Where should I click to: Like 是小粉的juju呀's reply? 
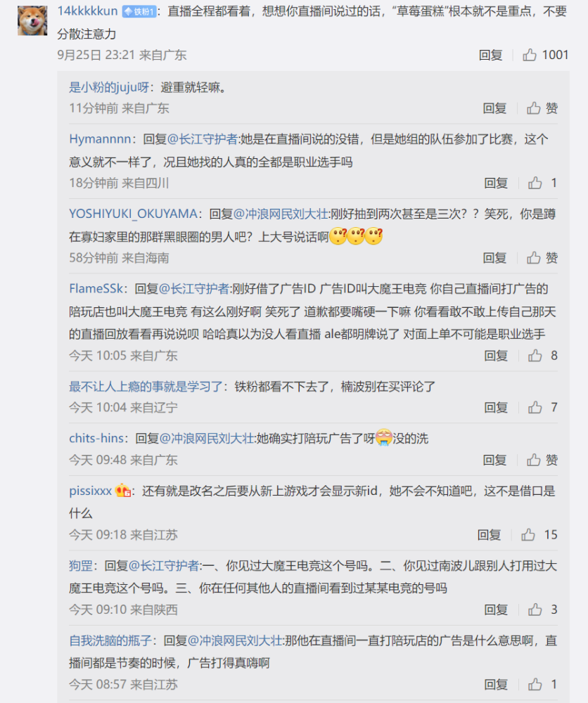point(533,108)
